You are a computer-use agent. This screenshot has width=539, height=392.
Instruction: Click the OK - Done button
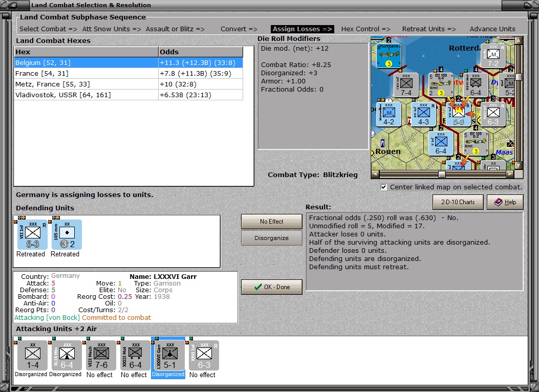(x=272, y=287)
